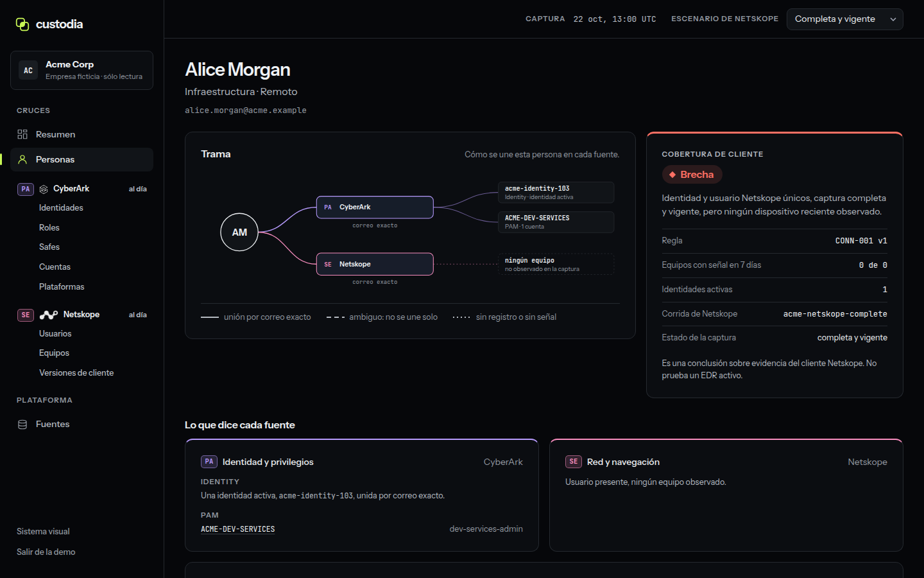
Task: Click the Brecha status badge
Action: coord(692,175)
